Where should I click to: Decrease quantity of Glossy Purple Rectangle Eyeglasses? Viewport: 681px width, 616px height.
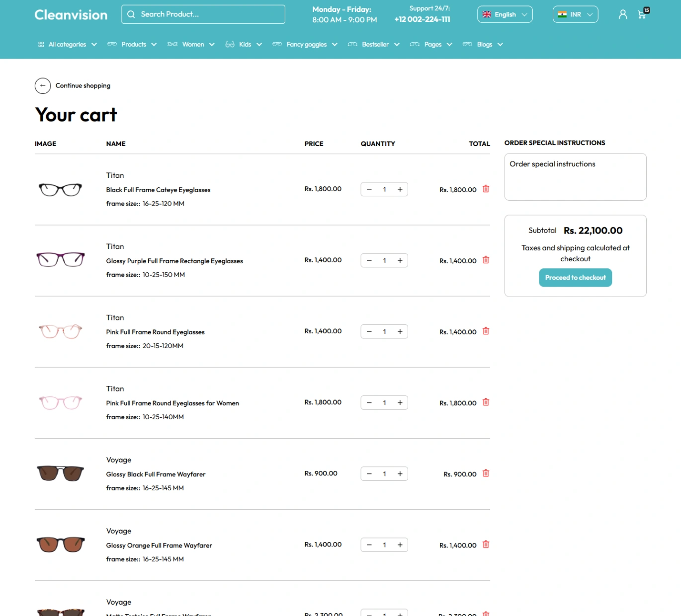click(369, 260)
